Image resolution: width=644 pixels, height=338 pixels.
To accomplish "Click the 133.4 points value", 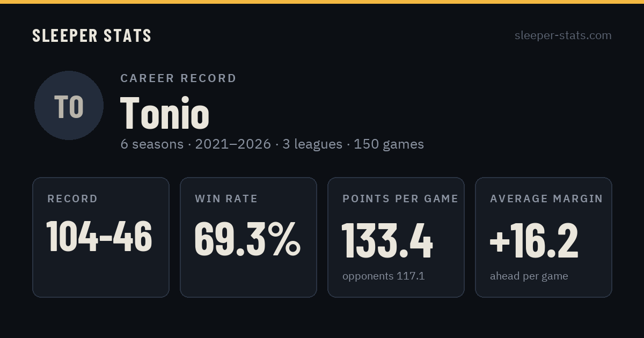I will coord(387,240).
